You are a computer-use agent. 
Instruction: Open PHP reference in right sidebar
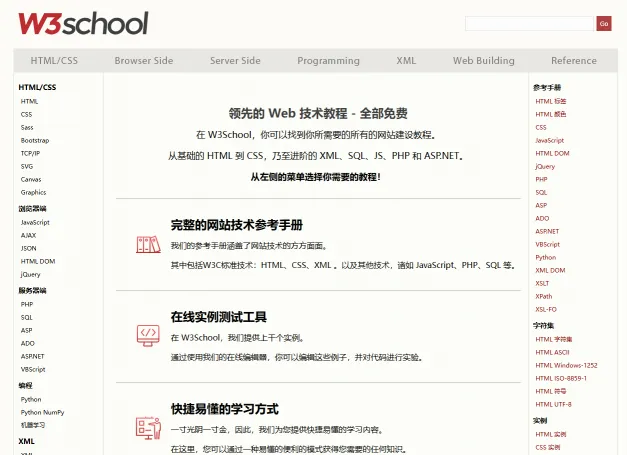tap(541, 179)
